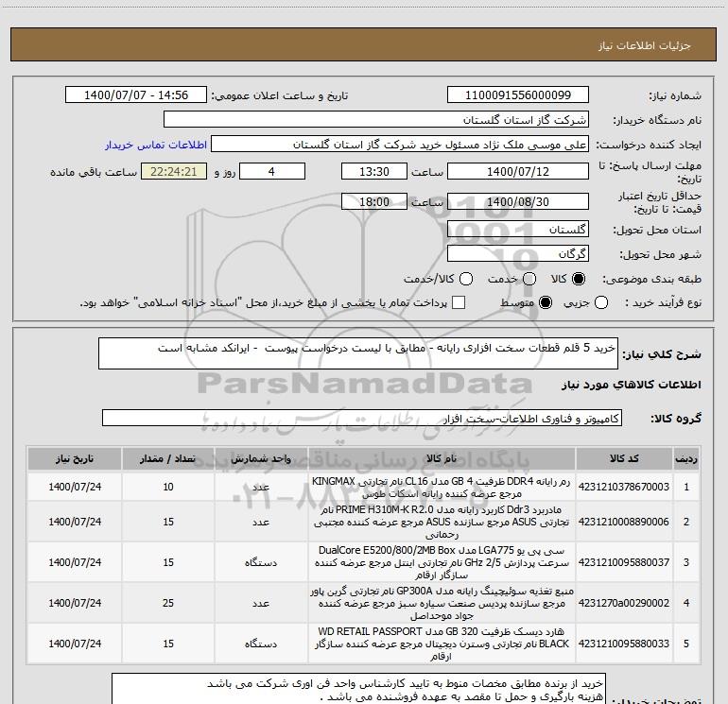Click the شماره نیاز number field
This screenshot has width=728, height=704.
(x=518, y=95)
